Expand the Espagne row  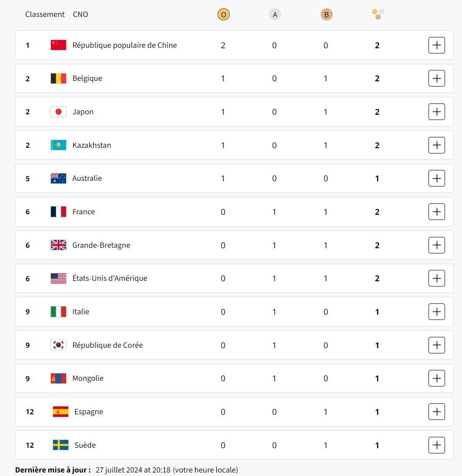point(436,412)
